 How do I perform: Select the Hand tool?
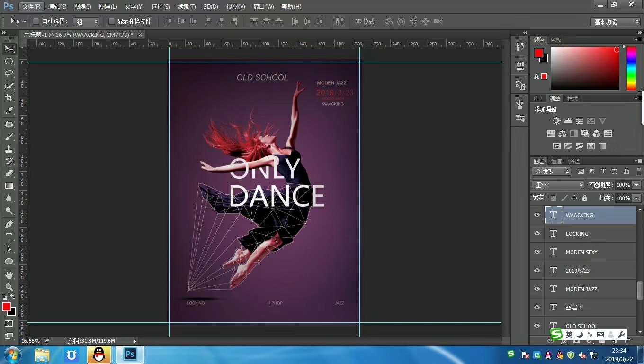[9, 275]
